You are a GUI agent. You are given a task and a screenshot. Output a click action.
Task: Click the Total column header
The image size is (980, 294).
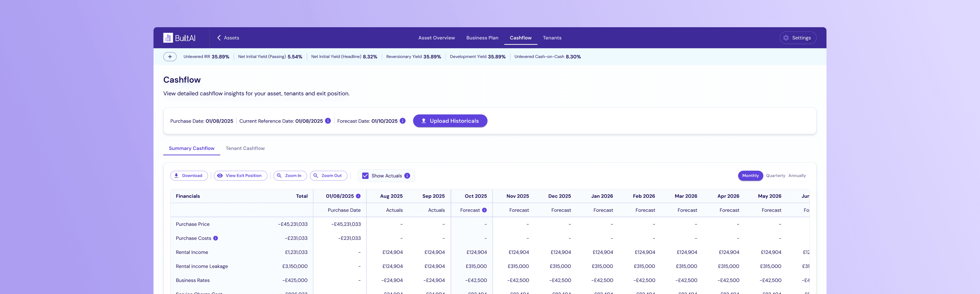[x=302, y=196]
